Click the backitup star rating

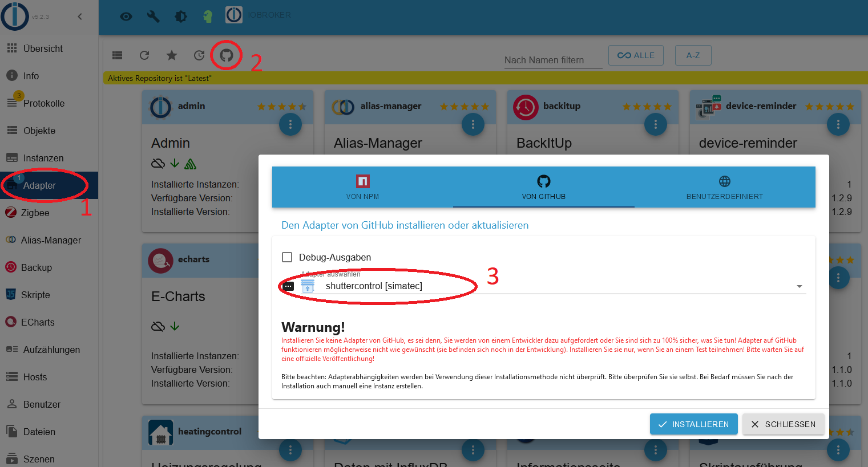coord(647,107)
